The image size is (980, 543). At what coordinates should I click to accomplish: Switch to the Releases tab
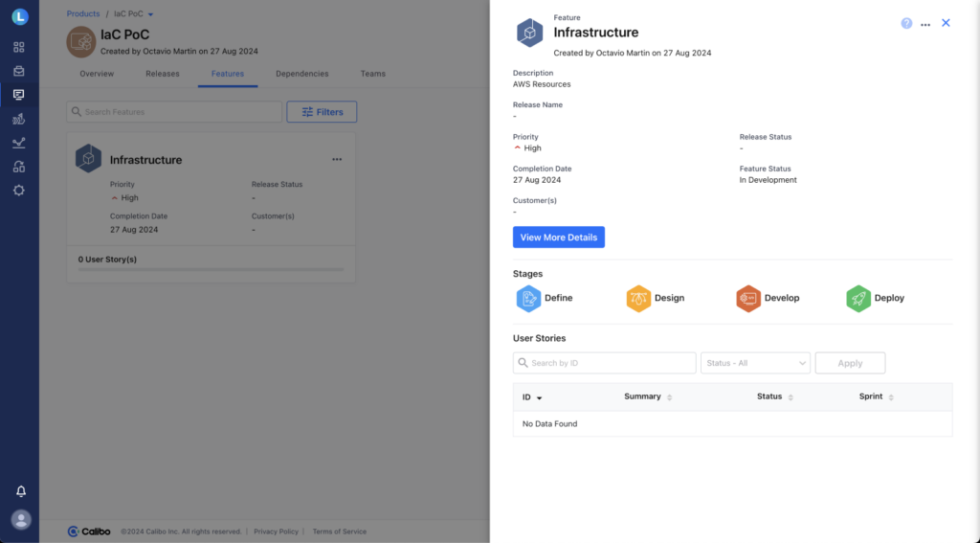[162, 74]
